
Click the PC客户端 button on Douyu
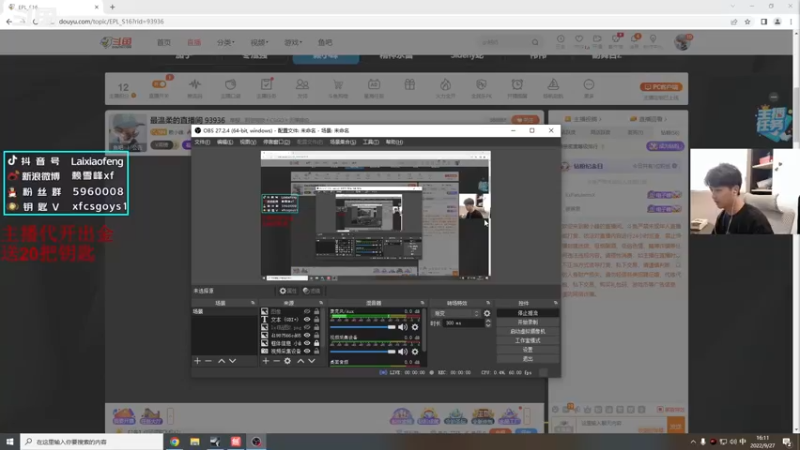661,87
